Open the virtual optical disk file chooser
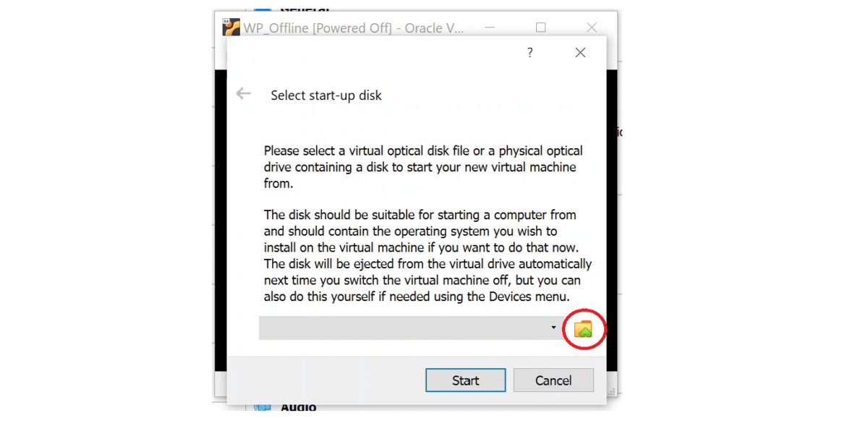 583,329
